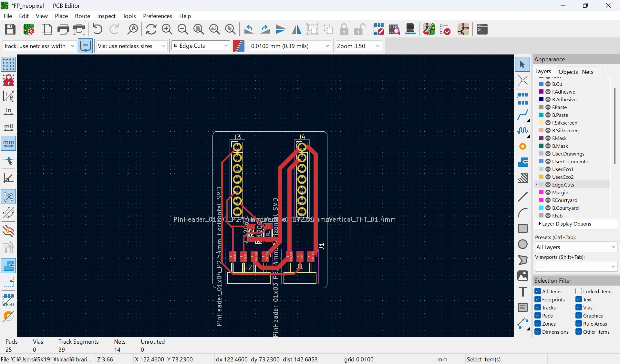
Task: Open the File menu
Action: pyautogui.click(x=8, y=16)
